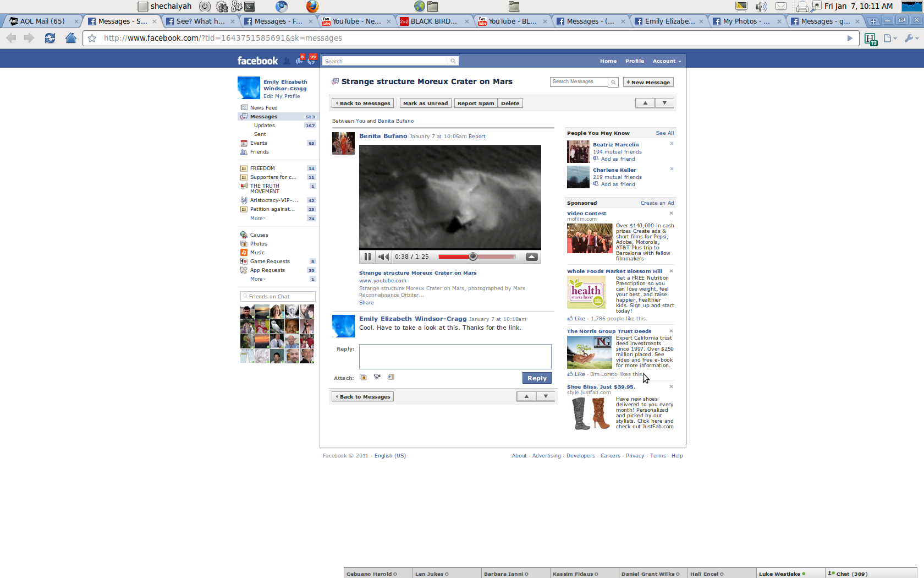Switch to BLACK BIRD tab
Screen dimensions: 924x578
(x=434, y=21)
